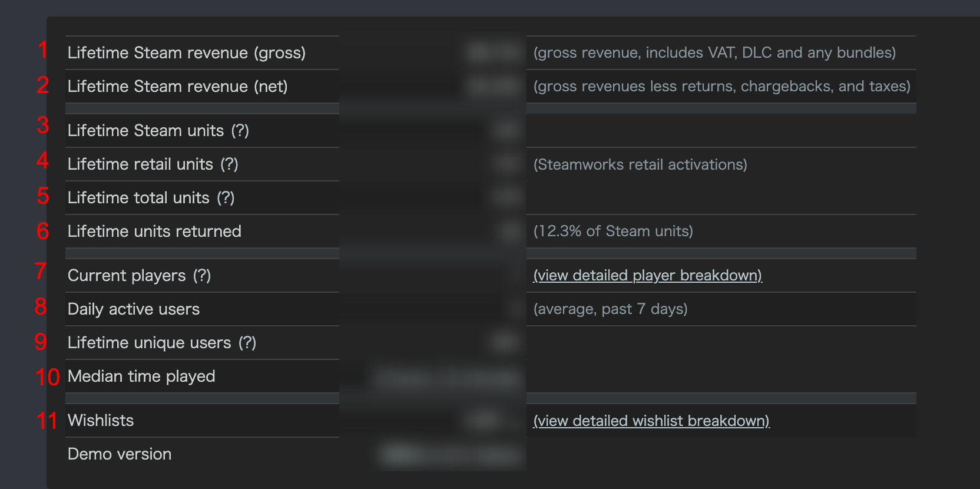Click the 12.3% of Steam units note
The image size is (980, 489).
coord(613,232)
